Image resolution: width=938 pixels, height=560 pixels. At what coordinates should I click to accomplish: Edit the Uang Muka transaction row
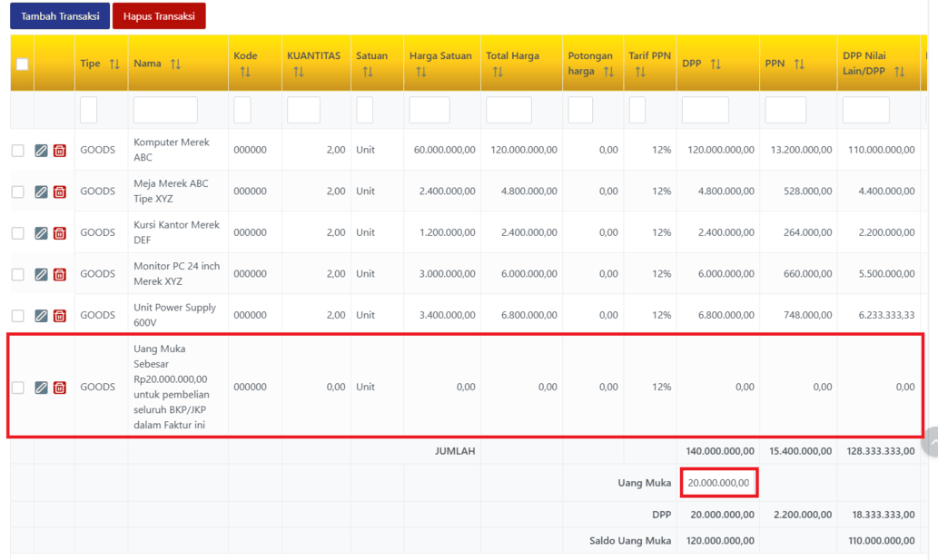pos(41,388)
